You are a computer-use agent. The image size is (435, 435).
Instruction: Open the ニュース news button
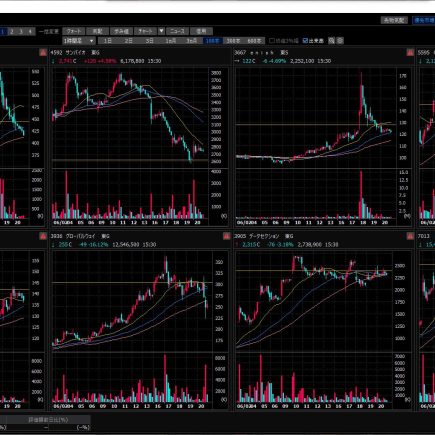177,31
